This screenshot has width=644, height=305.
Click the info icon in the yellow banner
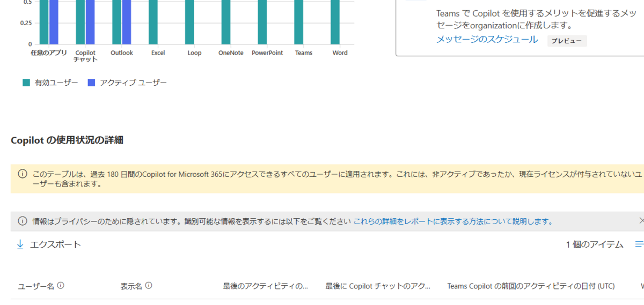pyautogui.click(x=23, y=174)
